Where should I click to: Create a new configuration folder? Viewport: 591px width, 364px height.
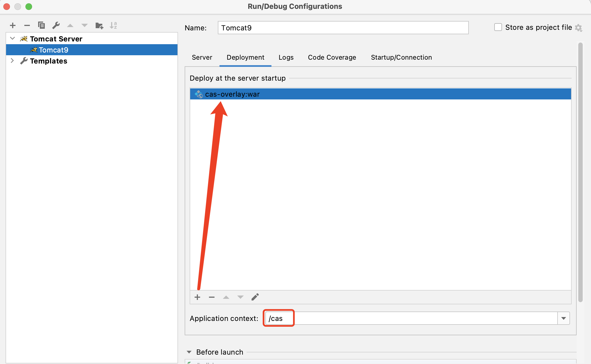click(x=99, y=25)
